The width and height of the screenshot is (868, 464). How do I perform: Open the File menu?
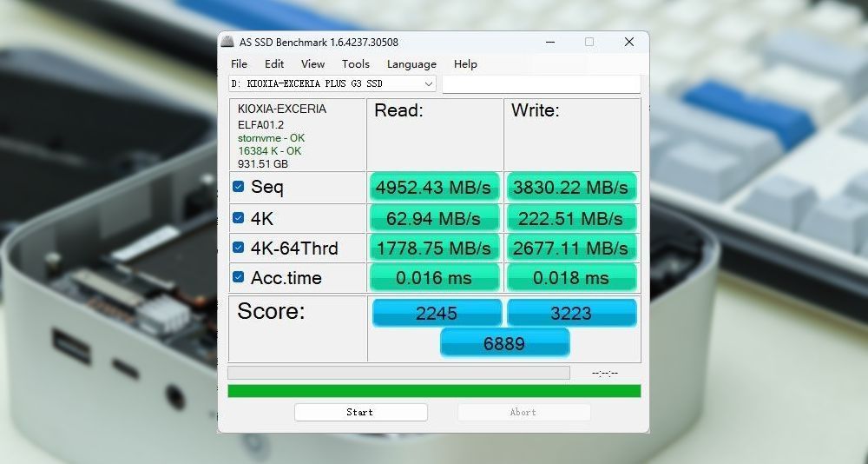[239, 64]
